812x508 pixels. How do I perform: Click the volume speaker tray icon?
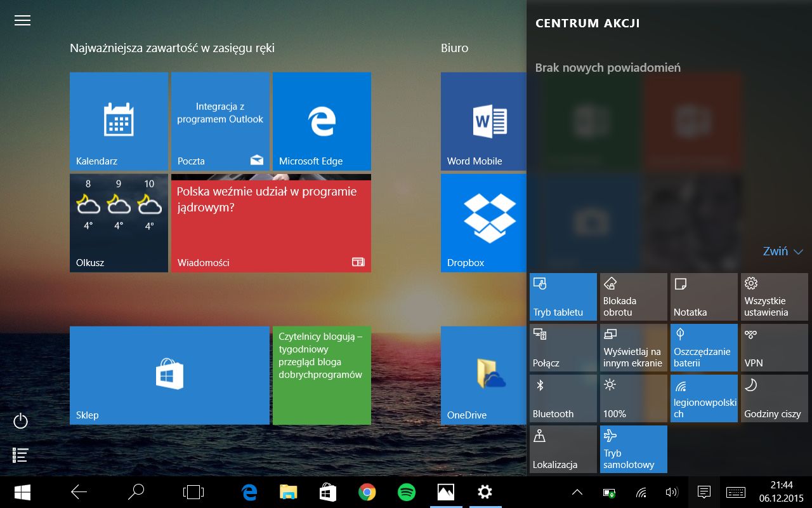point(672,492)
